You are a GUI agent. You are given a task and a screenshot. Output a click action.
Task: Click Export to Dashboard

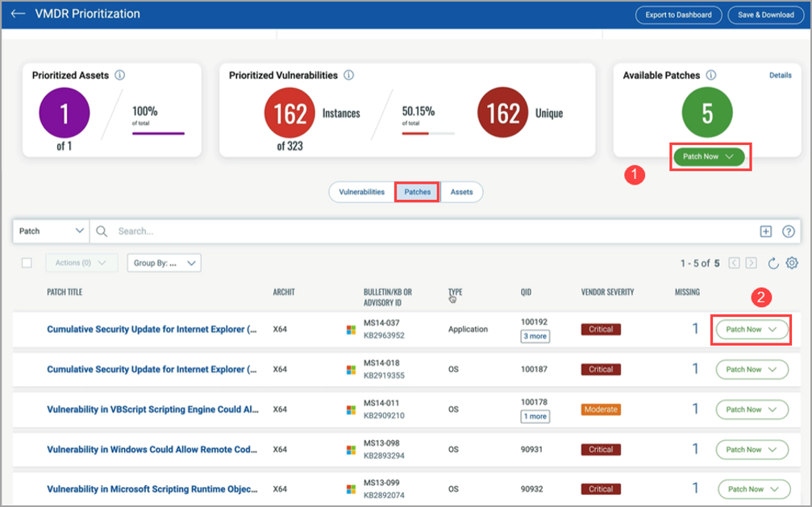(x=678, y=15)
